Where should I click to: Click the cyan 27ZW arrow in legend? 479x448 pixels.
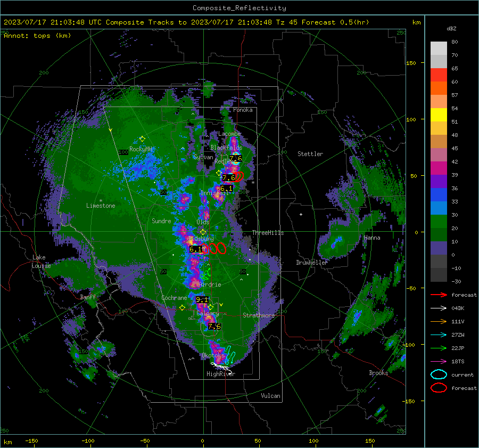pyautogui.click(x=439, y=335)
